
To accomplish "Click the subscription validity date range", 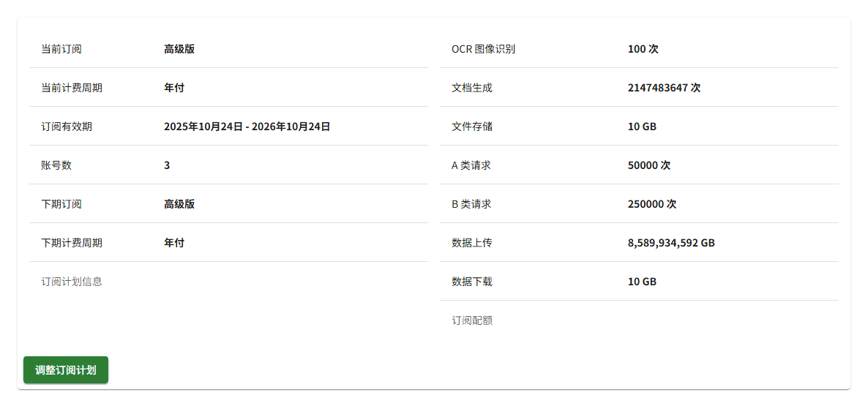I will coord(247,127).
